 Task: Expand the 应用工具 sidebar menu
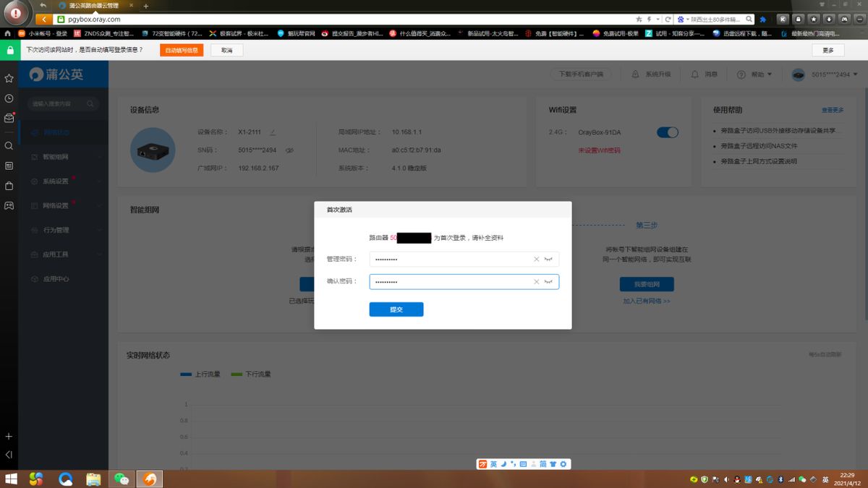pos(64,254)
